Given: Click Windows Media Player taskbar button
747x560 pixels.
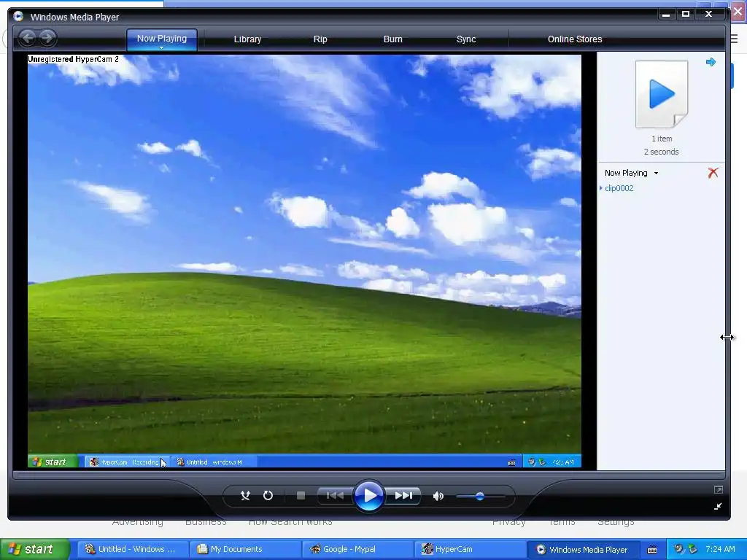Looking at the screenshot, I should (x=582, y=549).
